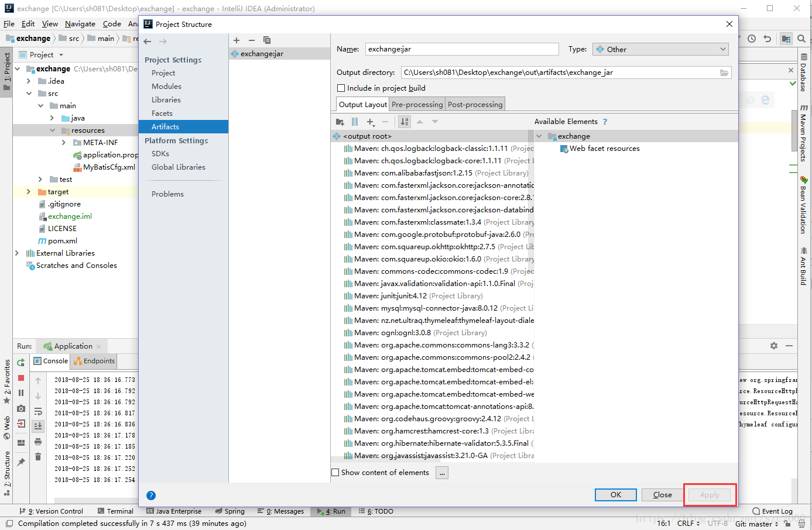Click Git: master branch in status bar
The image size is (812, 530).
click(756, 524)
